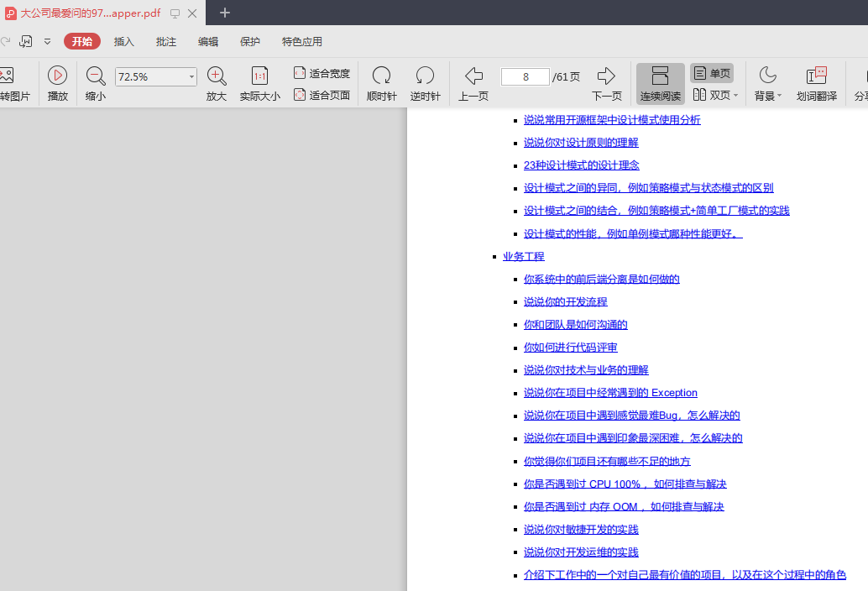Image resolution: width=868 pixels, height=591 pixels.
Task: Go to next page with 下一页
Action: [x=606, y=84]
